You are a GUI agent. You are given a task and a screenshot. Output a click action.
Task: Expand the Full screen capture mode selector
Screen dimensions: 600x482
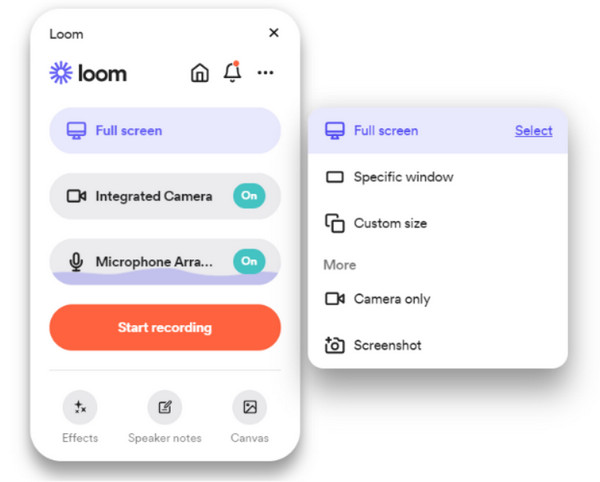[165, 130]
